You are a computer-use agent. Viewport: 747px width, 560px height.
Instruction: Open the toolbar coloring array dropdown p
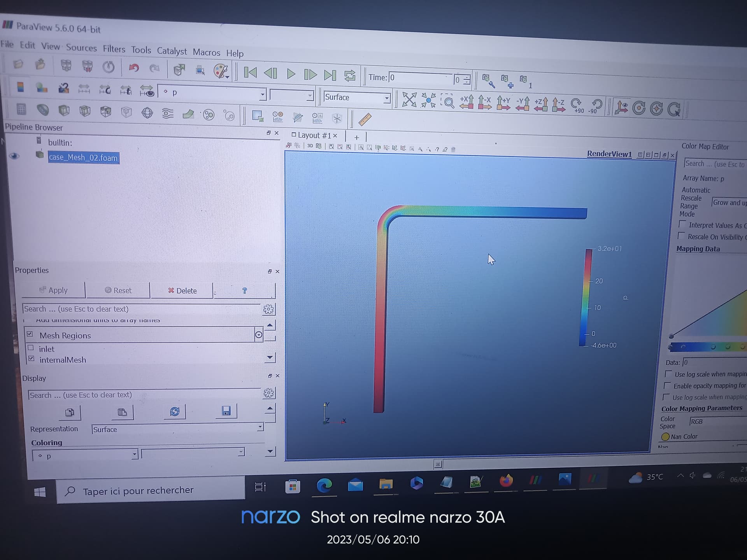coord(212,93)
